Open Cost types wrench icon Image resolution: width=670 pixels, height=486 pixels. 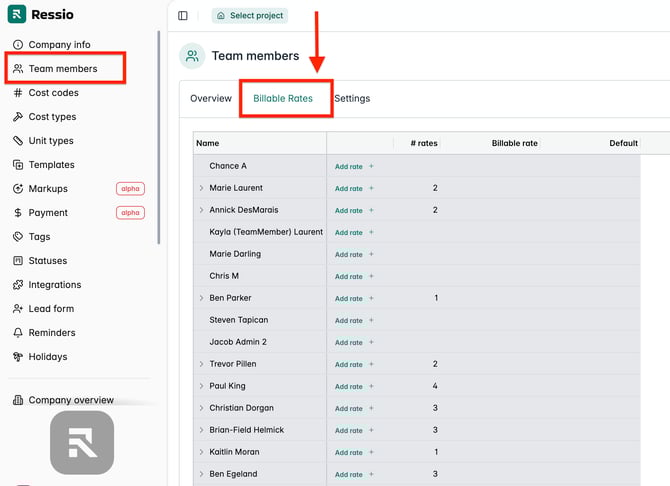coord(18,117)
